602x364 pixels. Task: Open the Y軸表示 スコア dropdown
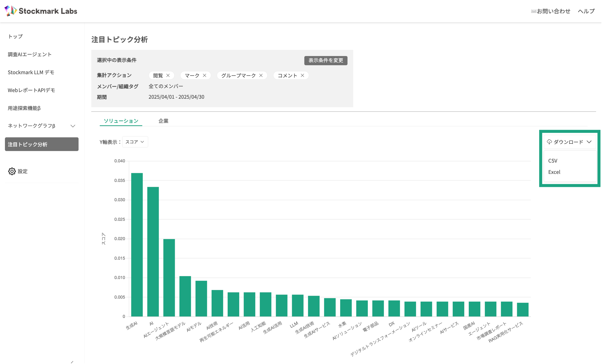coord(135,142)
